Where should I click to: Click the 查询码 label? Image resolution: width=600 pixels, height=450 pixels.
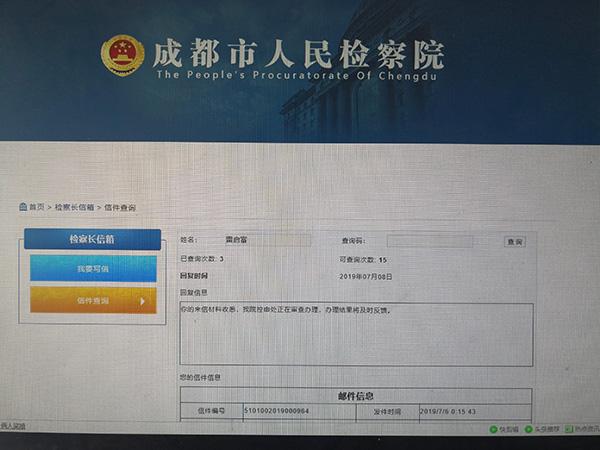click(354, 241)
